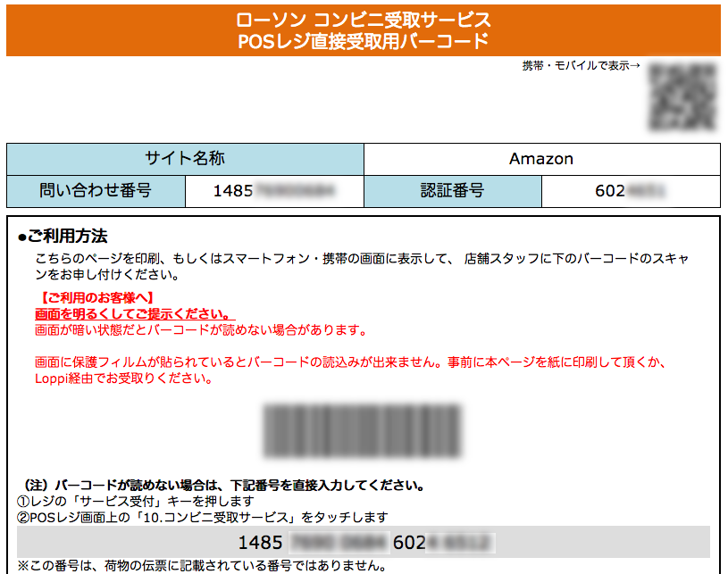Click the authentication number value starting 602

click(x=631, y=191)
